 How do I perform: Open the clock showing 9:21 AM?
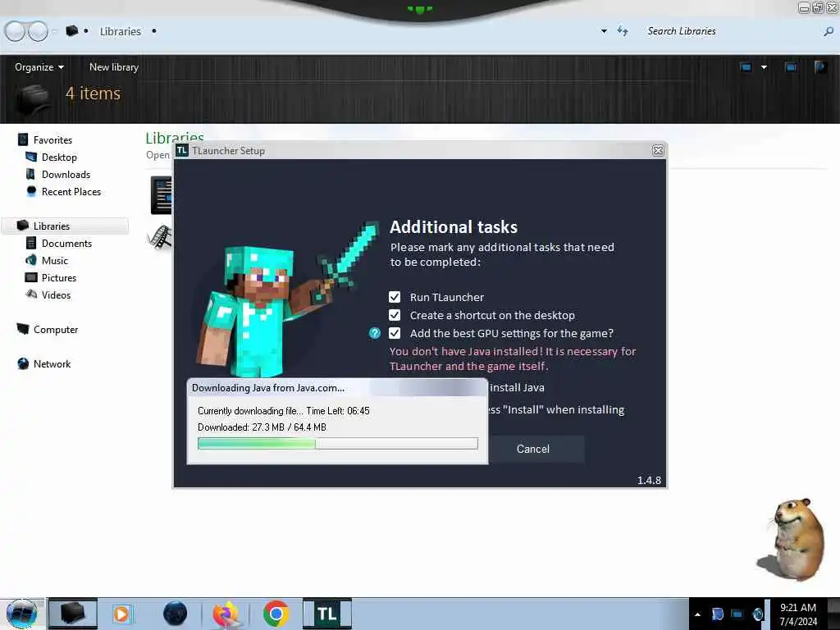pyautogui.click(x=798, y=614)
